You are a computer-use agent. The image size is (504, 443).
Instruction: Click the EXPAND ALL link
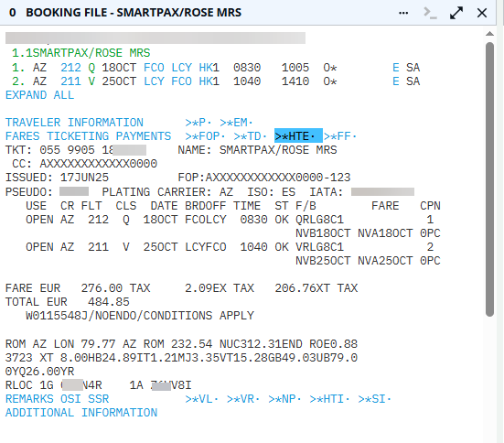point(40,95)
